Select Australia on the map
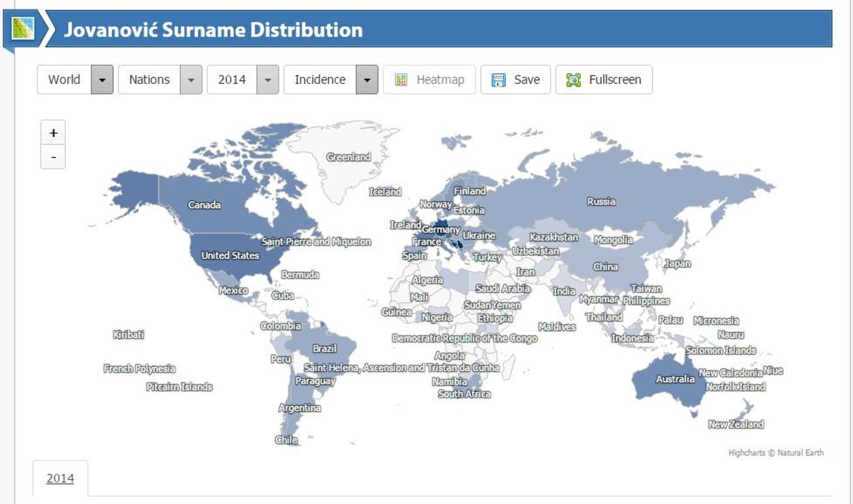Viewport: 853px width, 504px height. (x=675, y=379)
